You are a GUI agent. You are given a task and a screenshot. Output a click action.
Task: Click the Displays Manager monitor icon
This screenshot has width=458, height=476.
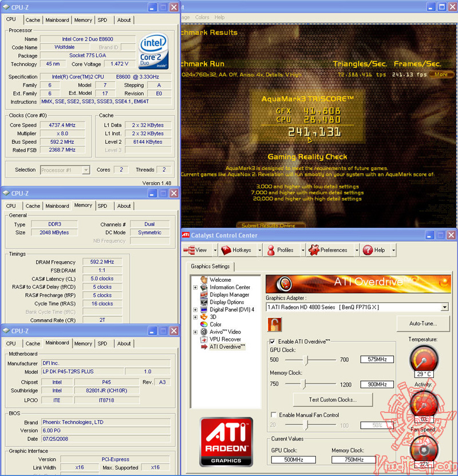coord(204,294)
